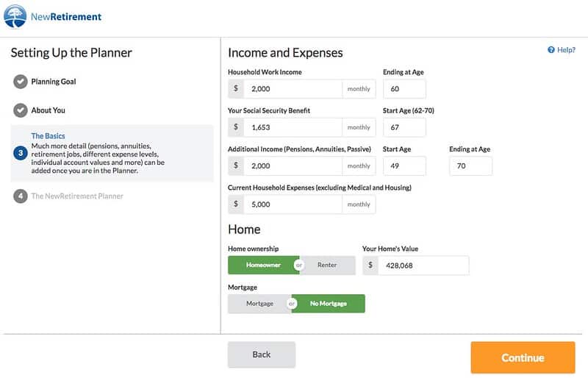The height and width of the screenshot is (378, 588).
Task: Click Setting Up the Planner heading
Action: [71, 52]
